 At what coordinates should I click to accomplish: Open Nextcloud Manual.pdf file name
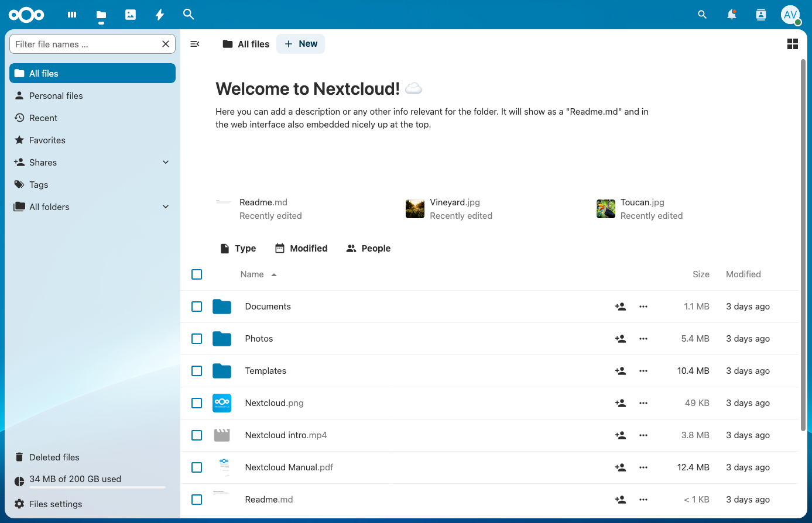[289, 467]
